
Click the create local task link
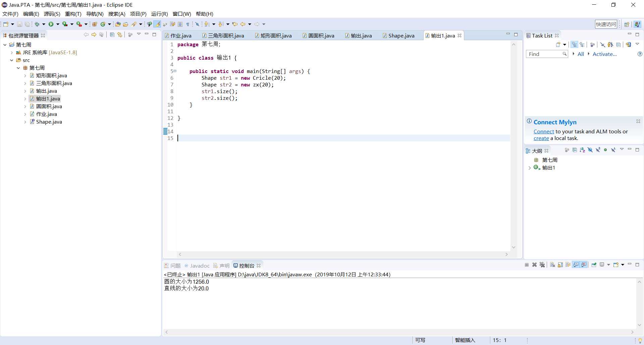click(541, 138)
